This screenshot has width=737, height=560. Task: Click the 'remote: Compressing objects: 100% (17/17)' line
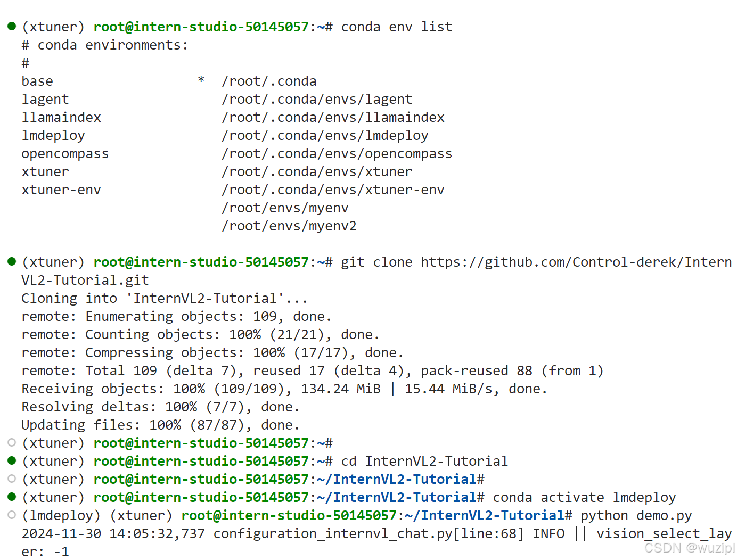coord(212,352)
